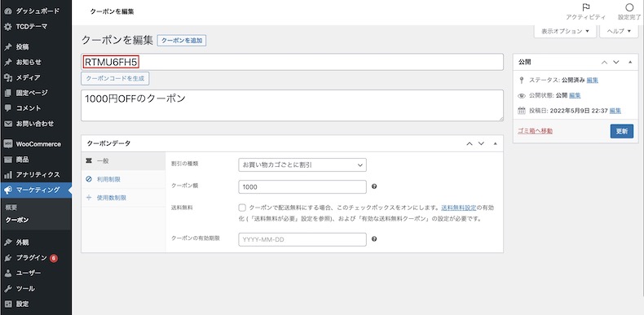Move the クーポンデータ panel down
The width and height of the screenshot is (644, 315).
tap(481, 143)
